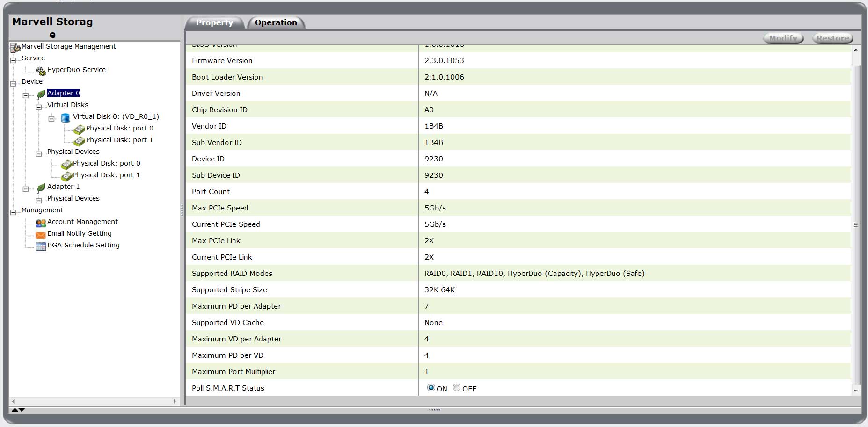Select the Virtual Disk 0 cylinder icon
868x427 pixels.
(x=66, y=117)
